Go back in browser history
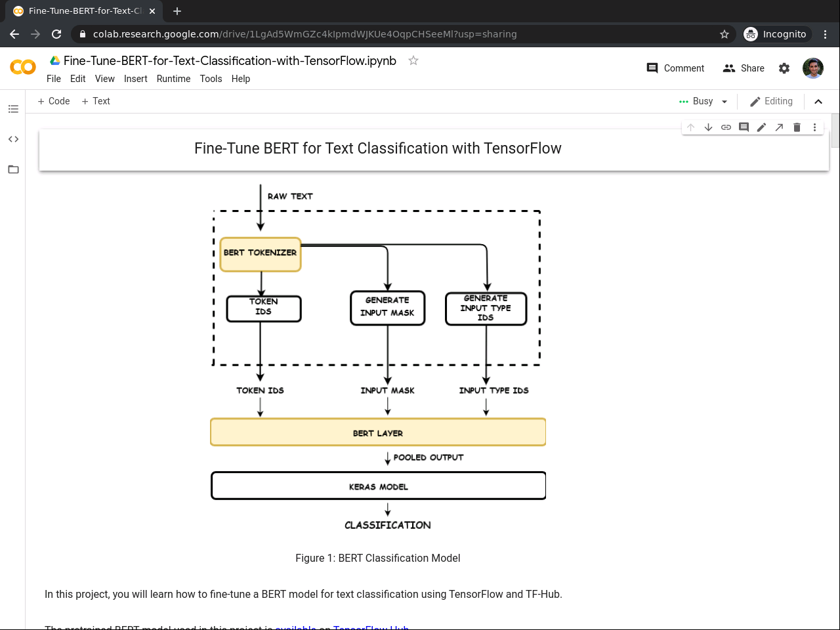840x630 pixels. click(14, 34)
